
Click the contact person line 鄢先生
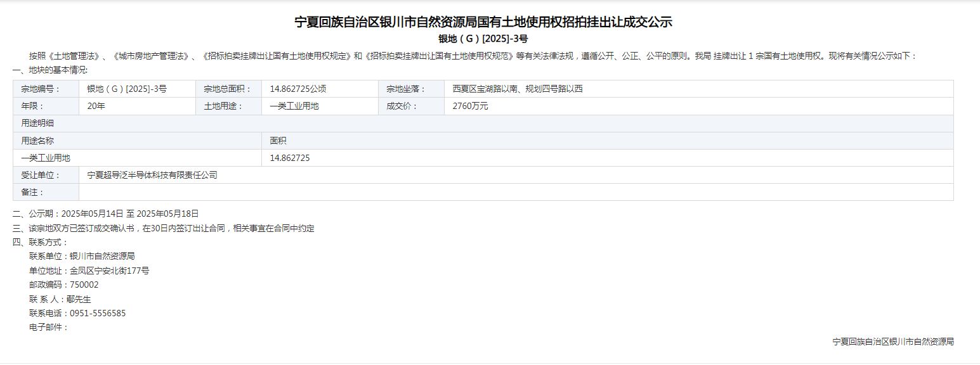pos(60,299)
